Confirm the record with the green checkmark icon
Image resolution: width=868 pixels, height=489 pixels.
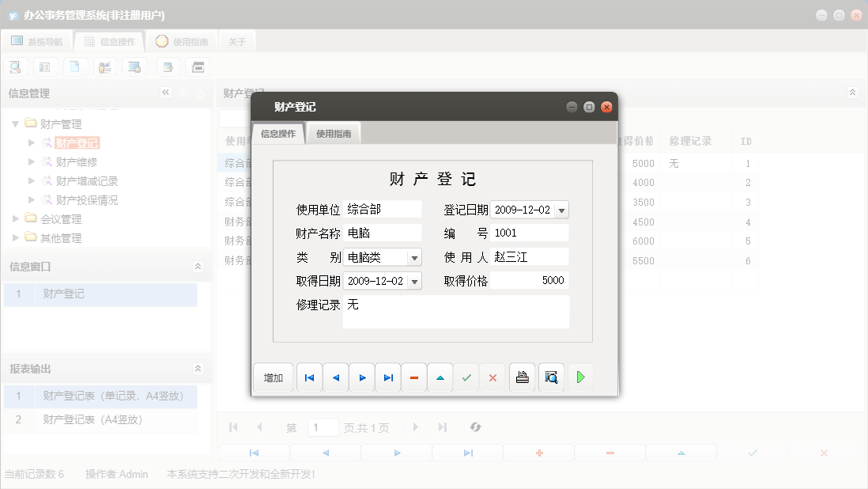point(466,377)
